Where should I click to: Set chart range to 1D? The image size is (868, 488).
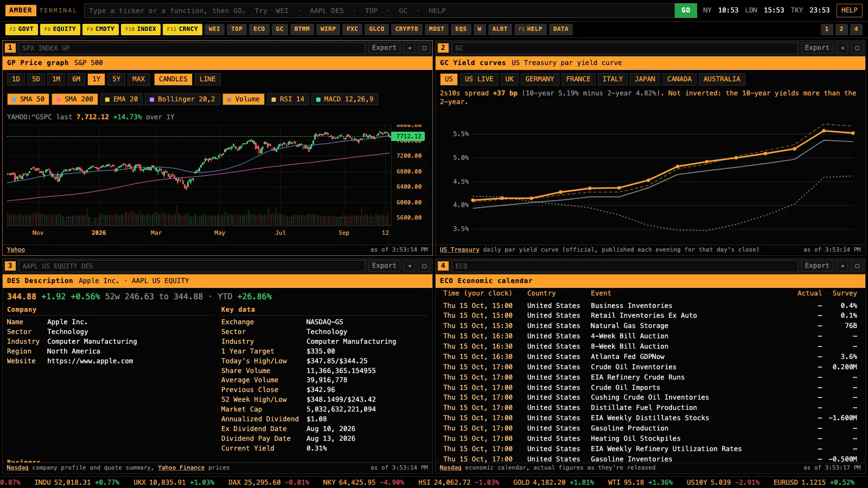coord(16,79)
